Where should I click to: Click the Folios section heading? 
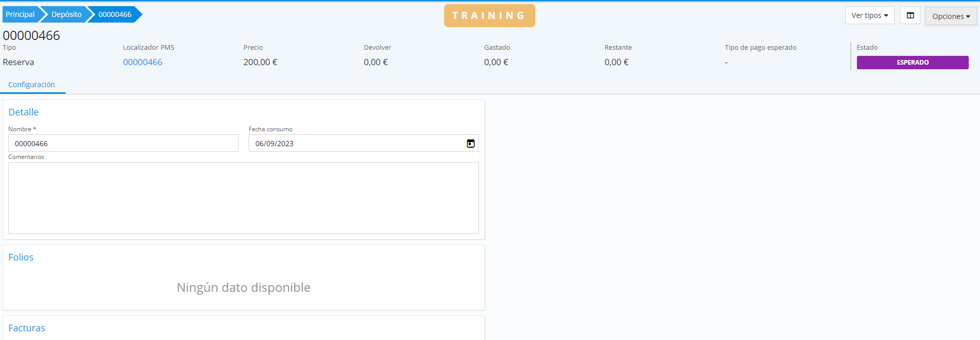[x=21, y=257]
